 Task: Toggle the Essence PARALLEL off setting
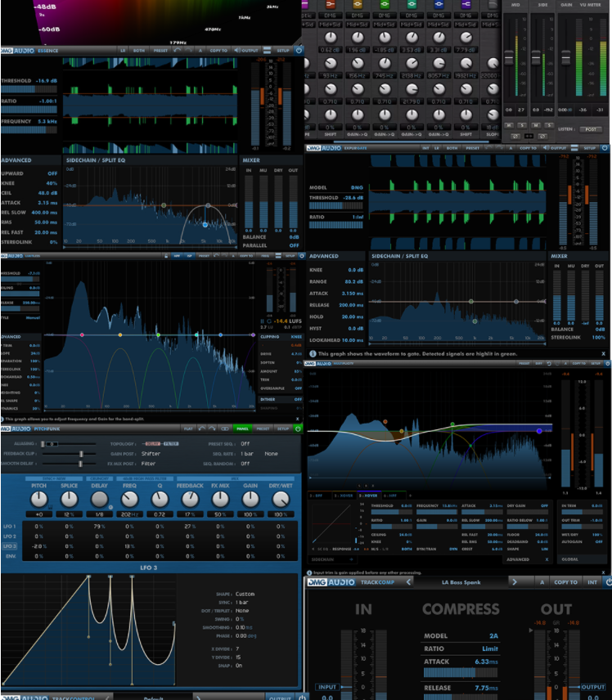(294, 245)
